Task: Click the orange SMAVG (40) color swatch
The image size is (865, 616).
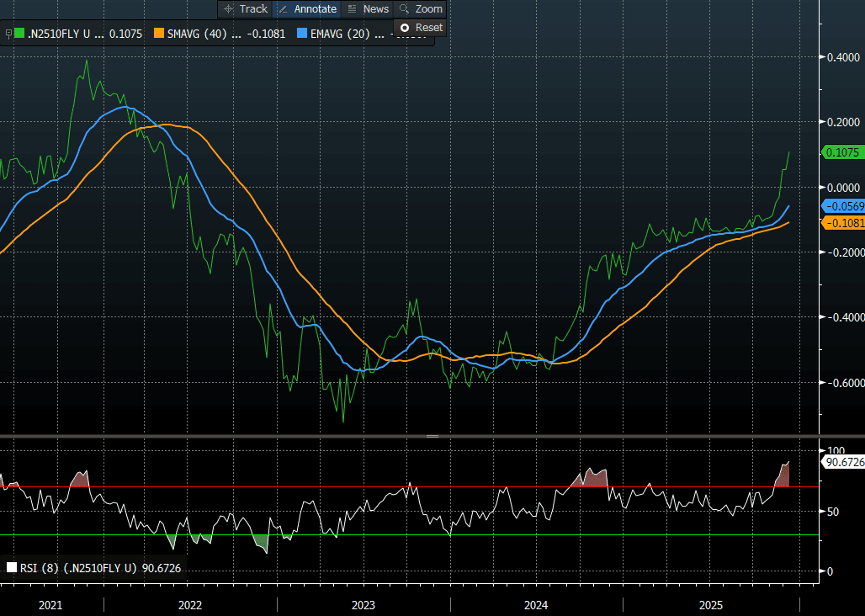Action: tap(158, 35)
